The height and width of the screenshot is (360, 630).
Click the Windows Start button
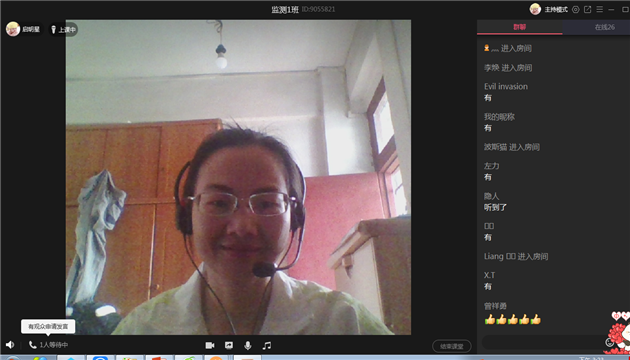pyautogui.click(x=12, y=358)
